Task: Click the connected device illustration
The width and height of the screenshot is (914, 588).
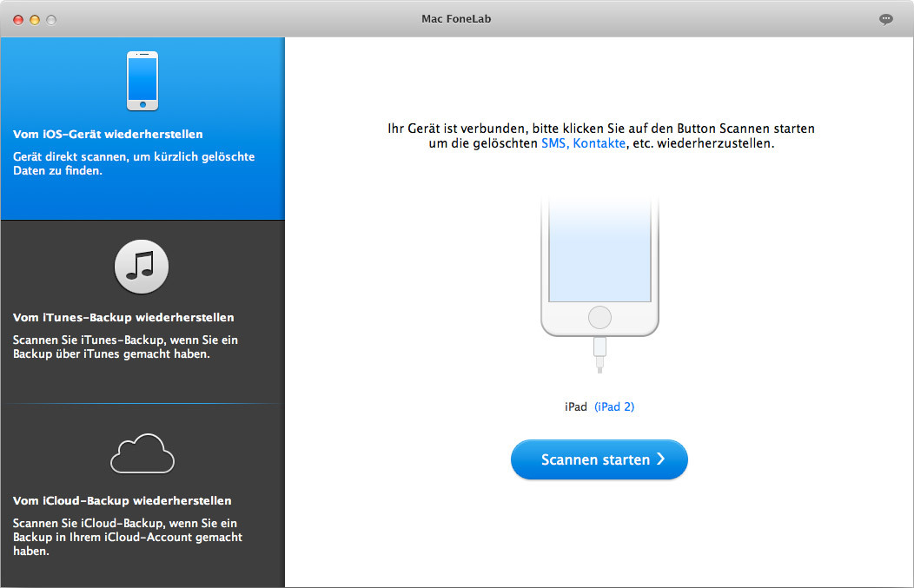Action: 599,285
